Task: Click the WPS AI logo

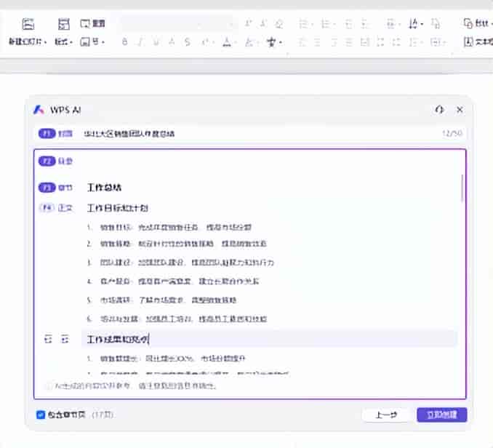Action: pos(39,110)
